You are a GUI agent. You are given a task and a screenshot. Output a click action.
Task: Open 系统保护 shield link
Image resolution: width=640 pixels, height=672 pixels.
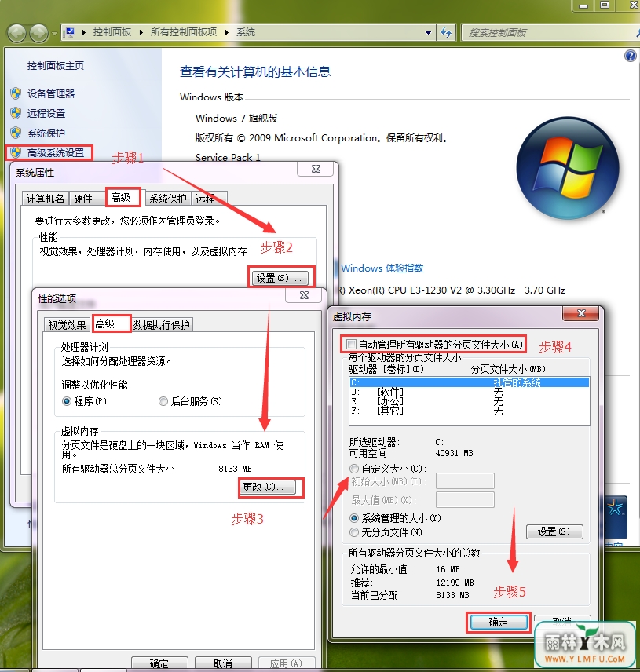46,133
